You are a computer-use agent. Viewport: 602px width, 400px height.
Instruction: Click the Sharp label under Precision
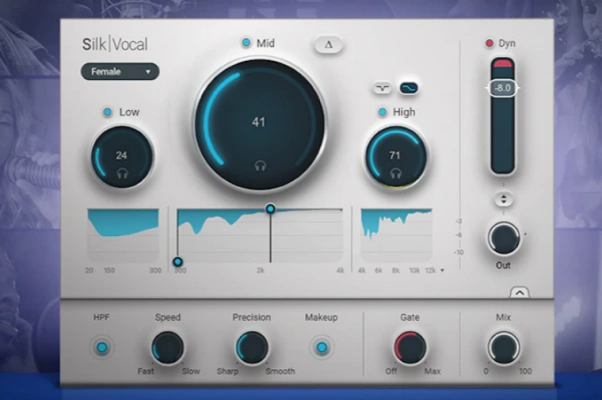228,371
